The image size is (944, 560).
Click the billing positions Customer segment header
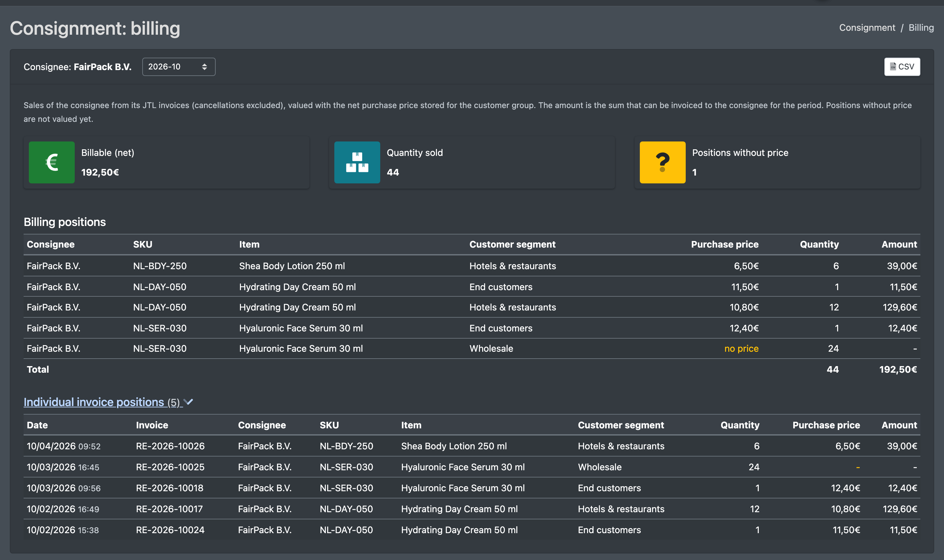pos(512,244)
